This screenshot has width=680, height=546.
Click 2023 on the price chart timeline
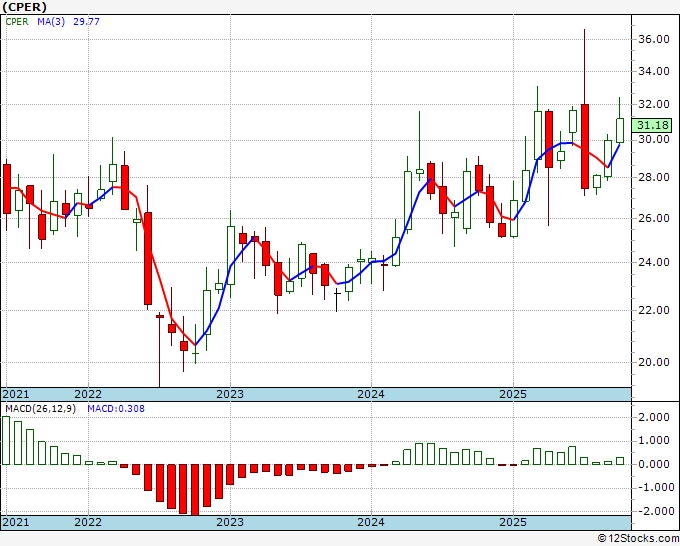click(x=230, y=394)
